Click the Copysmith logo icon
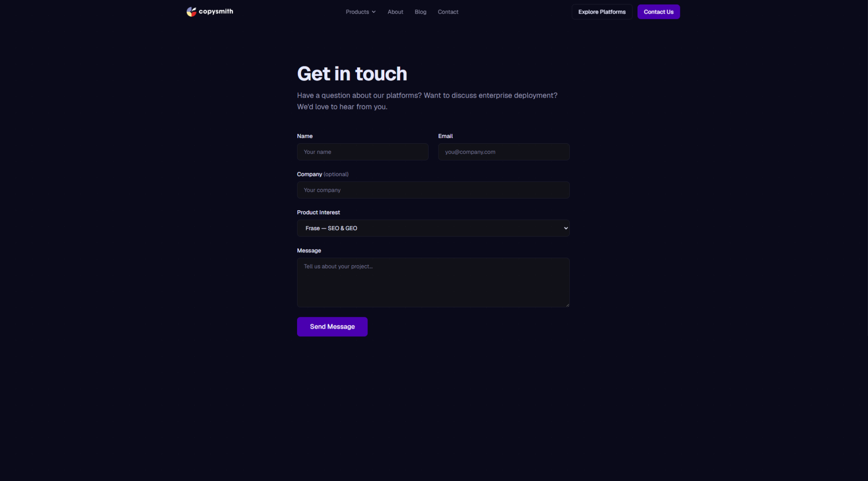868x481 pixels. point(191,12)
